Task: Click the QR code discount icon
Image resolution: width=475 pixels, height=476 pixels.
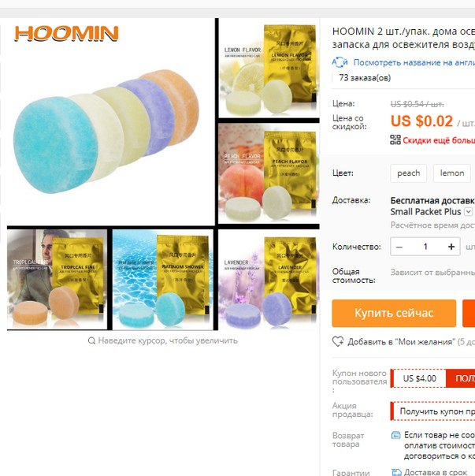Action: pyautogui.click(x=395, y=139)
